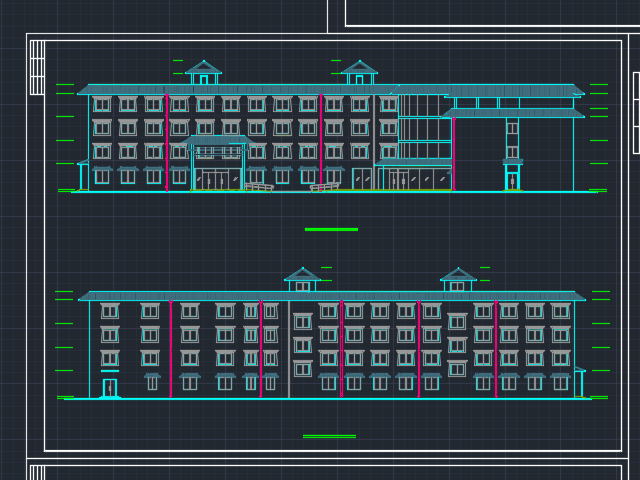Select the rightmost magenta line on lower elevation

tap(495, 348)
